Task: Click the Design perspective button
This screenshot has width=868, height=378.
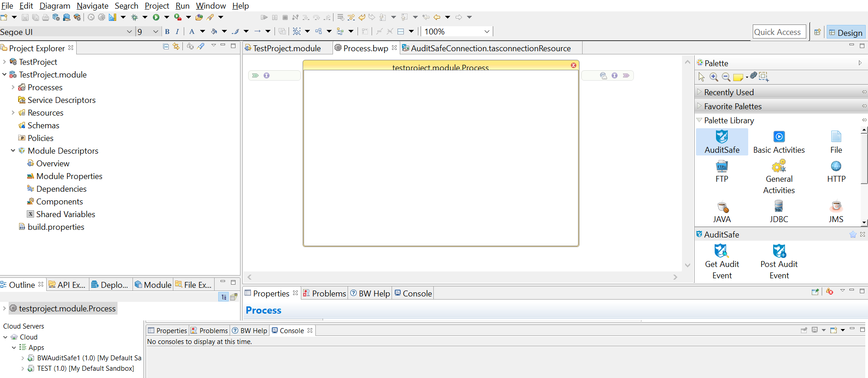Action: pos(846,33)
